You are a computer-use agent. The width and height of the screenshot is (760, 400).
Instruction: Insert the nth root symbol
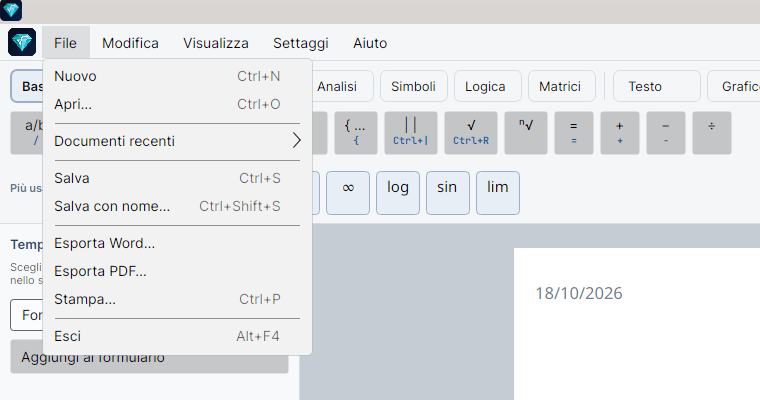tap(526, 133)
